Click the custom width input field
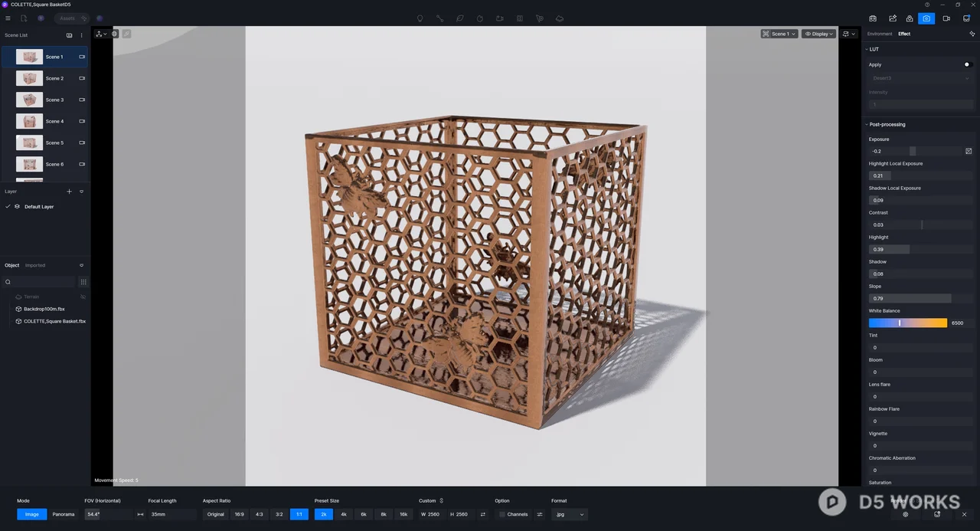 pos(433,514)
